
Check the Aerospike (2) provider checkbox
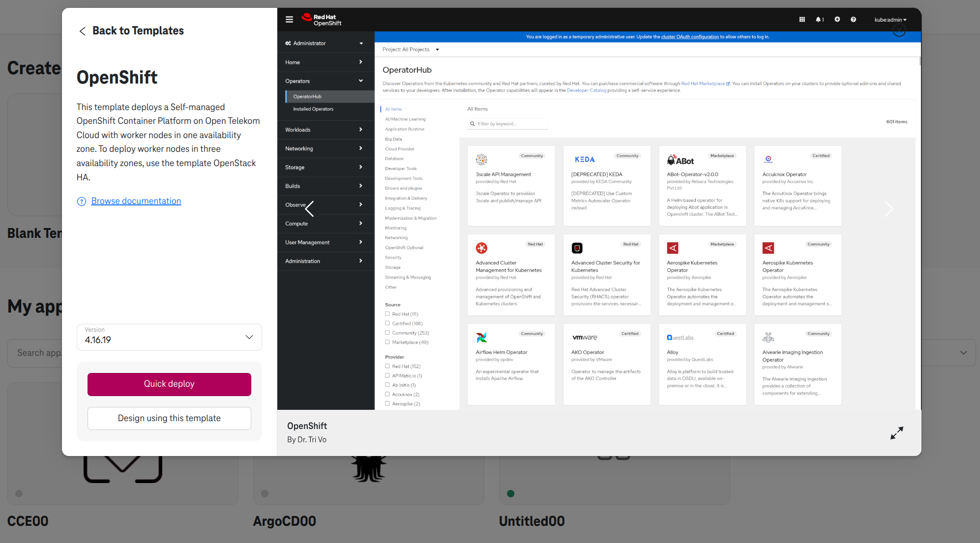(387, 403)
